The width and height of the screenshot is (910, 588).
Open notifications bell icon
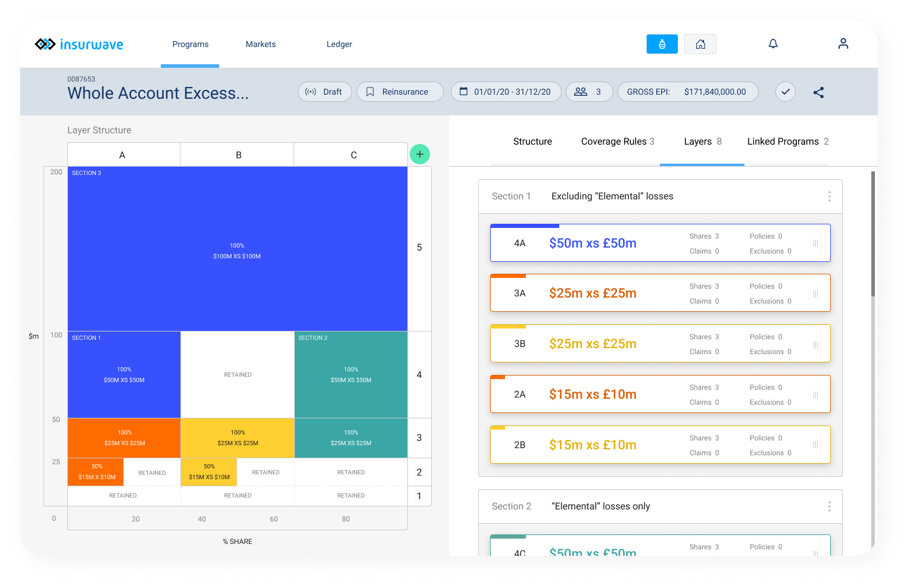click(773, 43)
